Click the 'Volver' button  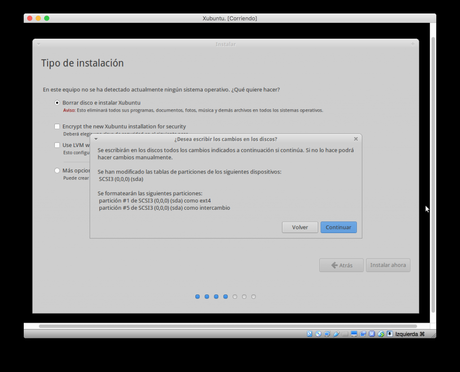tap(300, 227)
